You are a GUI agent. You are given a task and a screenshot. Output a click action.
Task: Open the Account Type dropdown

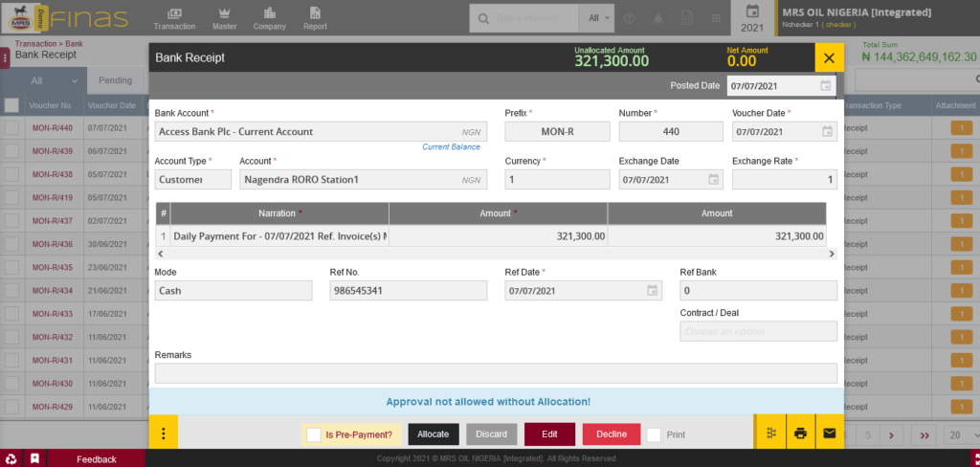[192, 179]
